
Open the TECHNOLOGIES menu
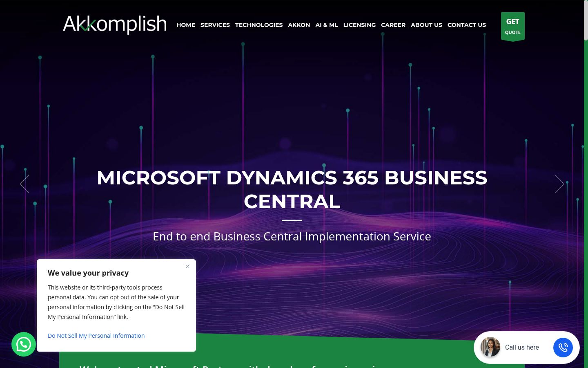[x=259, y=25]
